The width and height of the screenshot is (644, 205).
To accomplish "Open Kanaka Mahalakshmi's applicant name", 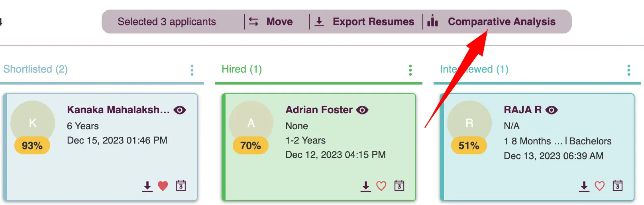I will click(118, 110).
